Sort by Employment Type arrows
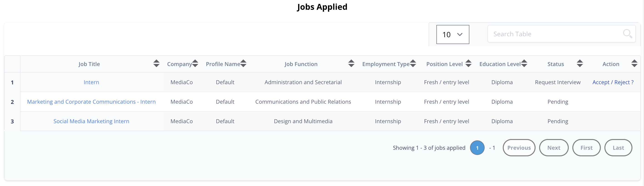 pos(413,64)
